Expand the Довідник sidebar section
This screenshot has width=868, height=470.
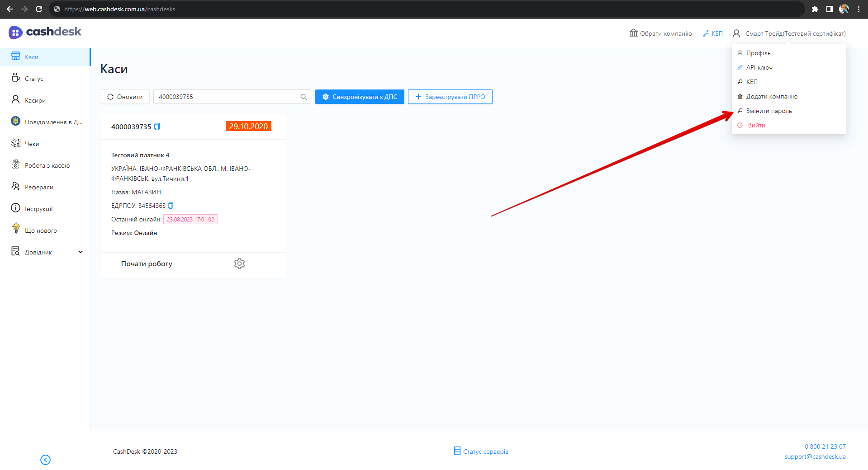[80, 252]
